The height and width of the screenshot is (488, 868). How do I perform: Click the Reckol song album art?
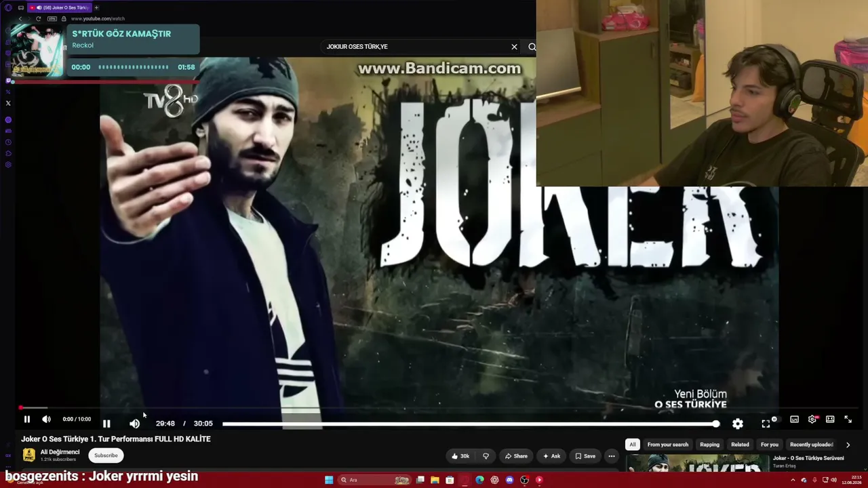38,51
